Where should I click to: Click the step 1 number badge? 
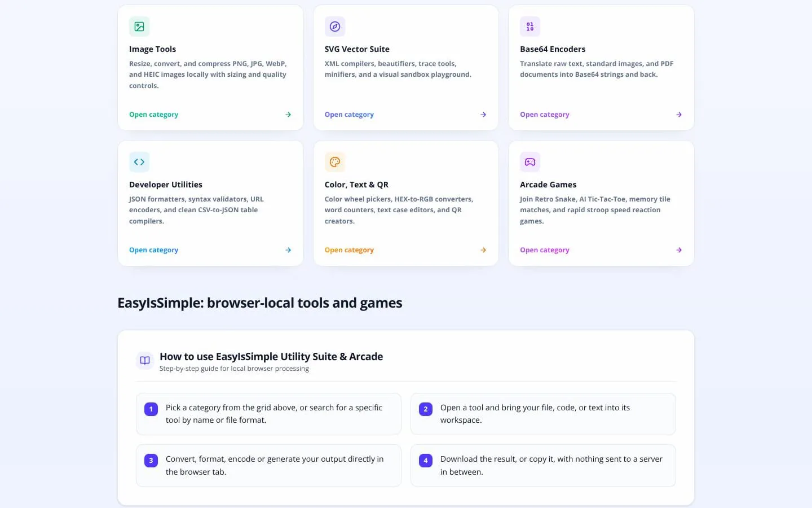coord(151,409)
